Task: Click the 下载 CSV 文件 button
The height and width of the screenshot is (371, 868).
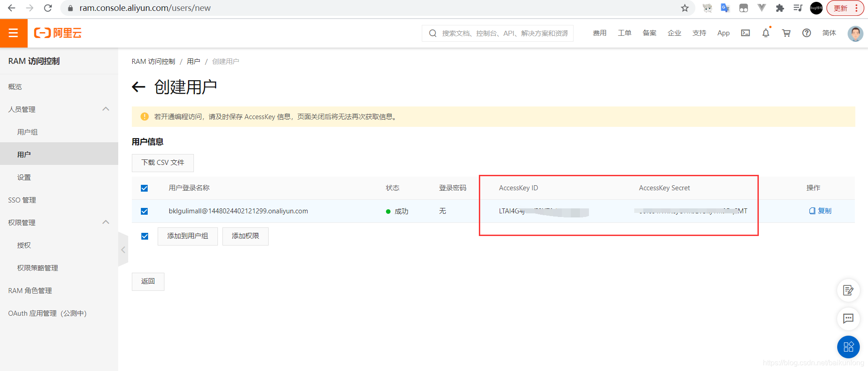Action: coord(163,163)
